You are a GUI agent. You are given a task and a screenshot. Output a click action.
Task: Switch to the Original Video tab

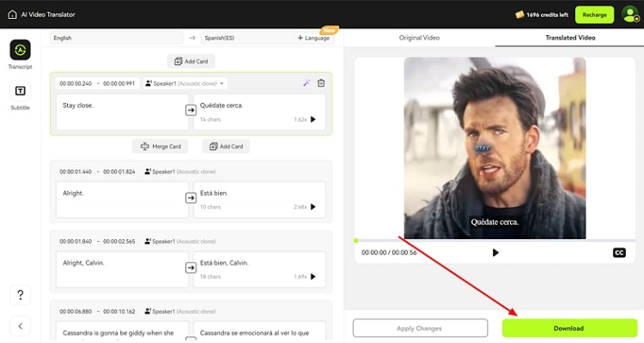pyautogui.click(x=419, y=38)
